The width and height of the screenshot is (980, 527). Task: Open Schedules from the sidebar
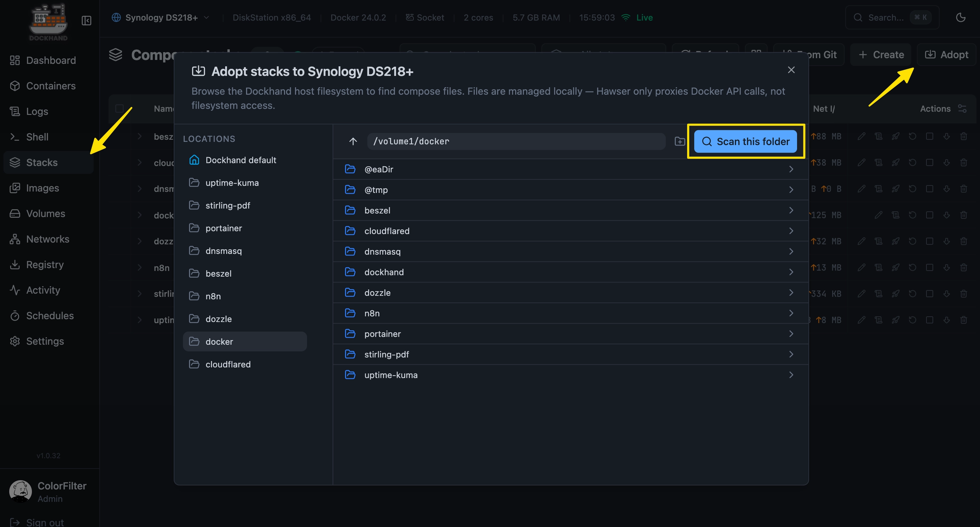coord(49,315)
